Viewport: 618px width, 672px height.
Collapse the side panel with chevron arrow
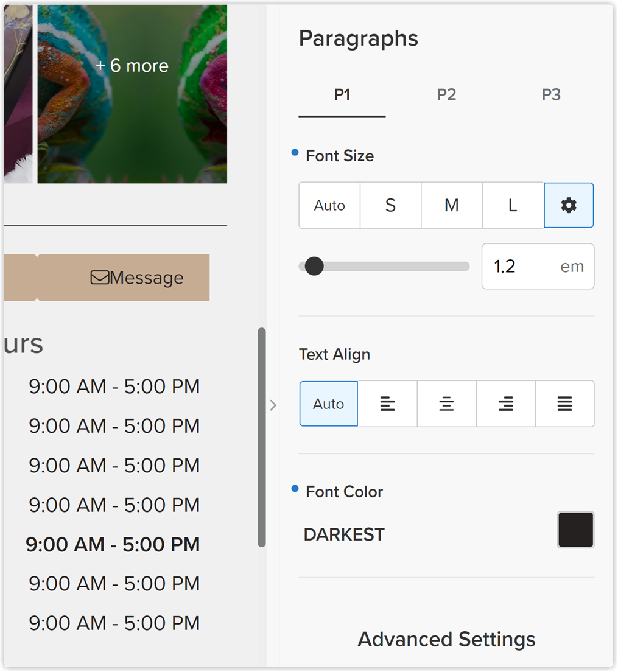(273, 405)
